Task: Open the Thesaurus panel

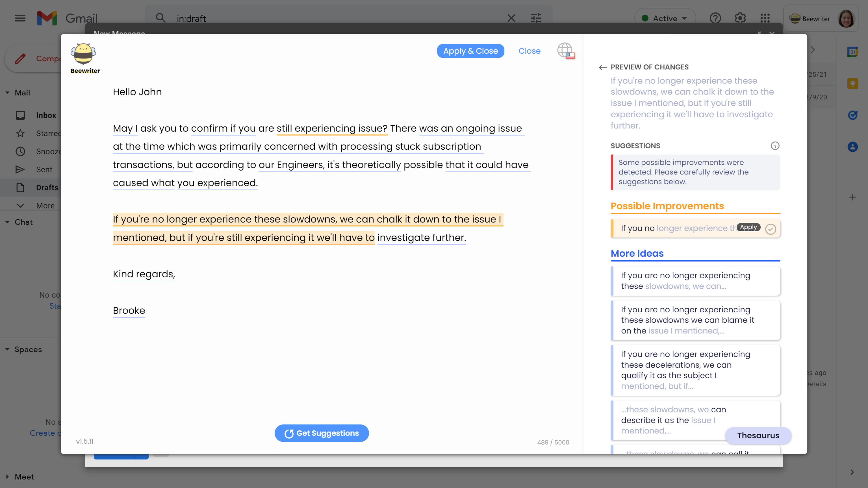Action: click(x=758, y=435)
